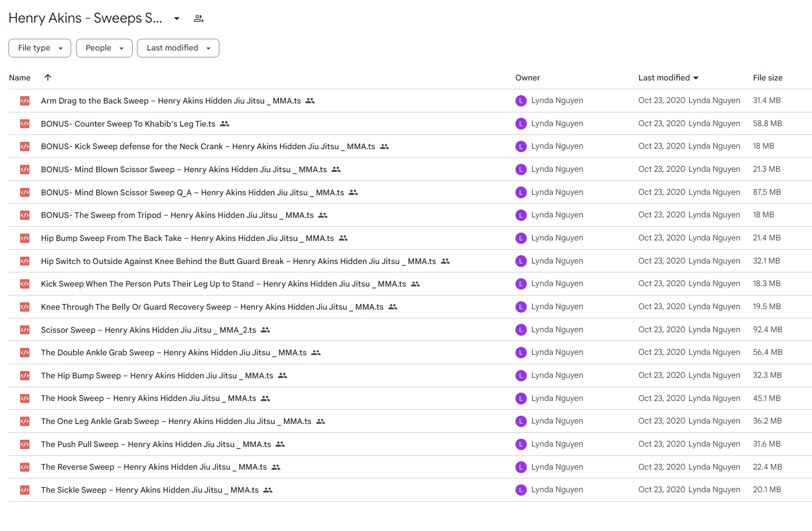Click shared icon next to Hip Switch to Outside file

[x=445, y=261]
